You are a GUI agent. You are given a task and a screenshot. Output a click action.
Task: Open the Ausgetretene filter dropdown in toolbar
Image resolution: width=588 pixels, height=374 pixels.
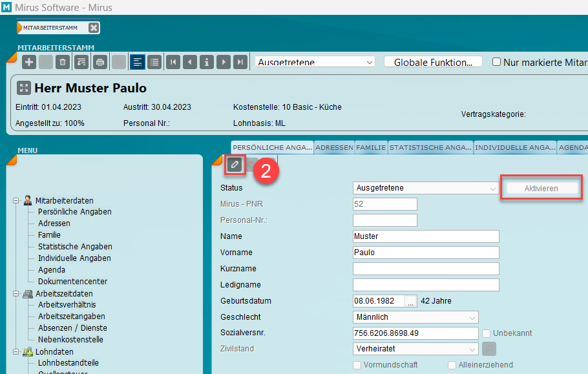[x=315, y=62]
